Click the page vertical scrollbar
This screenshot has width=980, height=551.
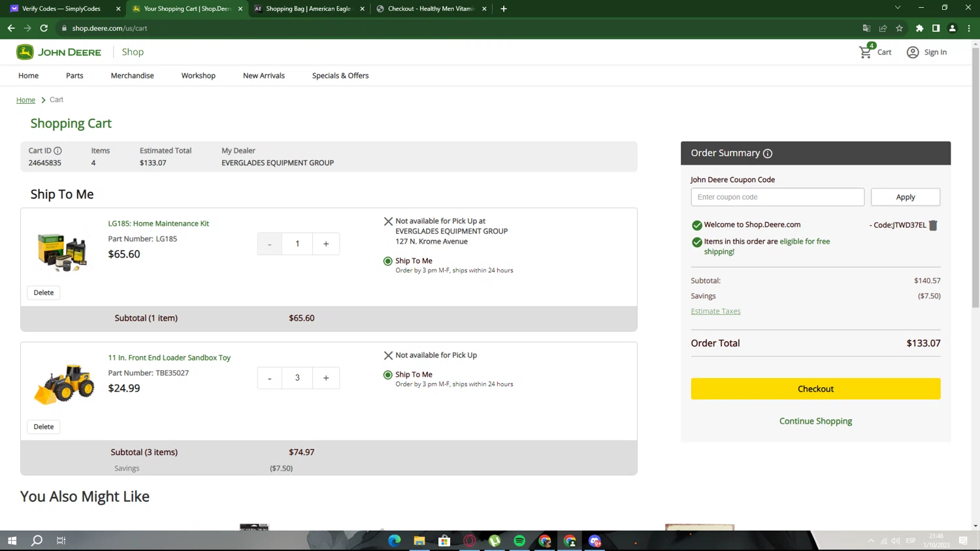click(975, 176)
